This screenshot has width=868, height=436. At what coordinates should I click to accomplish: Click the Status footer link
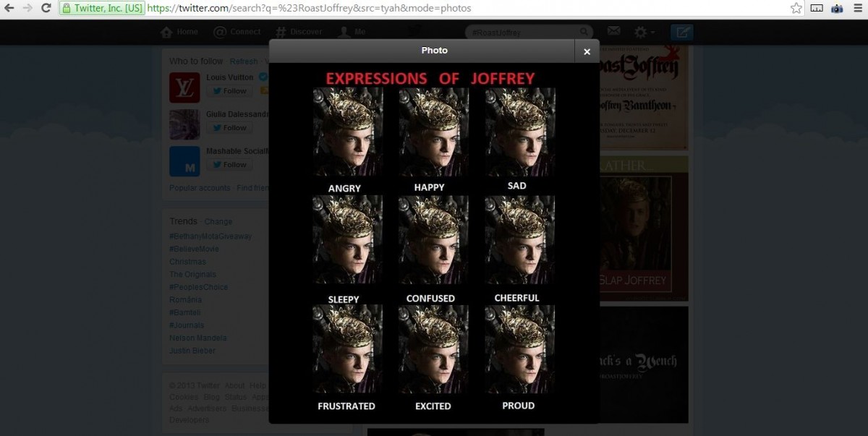pyautogui.click(x=236, y=397)
